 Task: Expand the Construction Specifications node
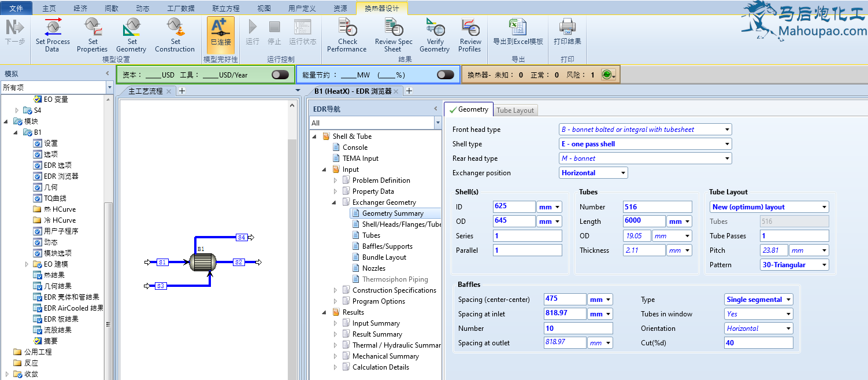pos(335,290)
